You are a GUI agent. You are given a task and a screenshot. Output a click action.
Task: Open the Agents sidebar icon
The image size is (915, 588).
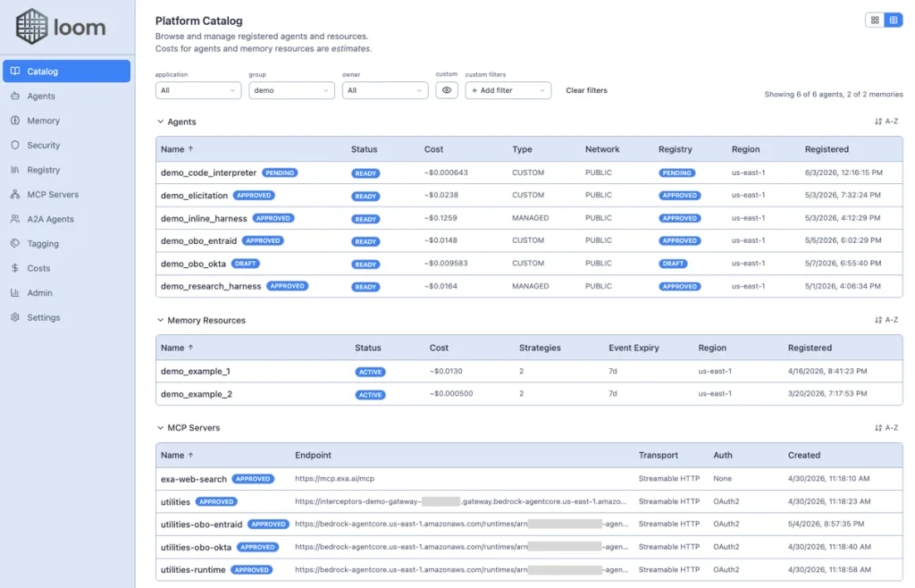pos(15,96)
